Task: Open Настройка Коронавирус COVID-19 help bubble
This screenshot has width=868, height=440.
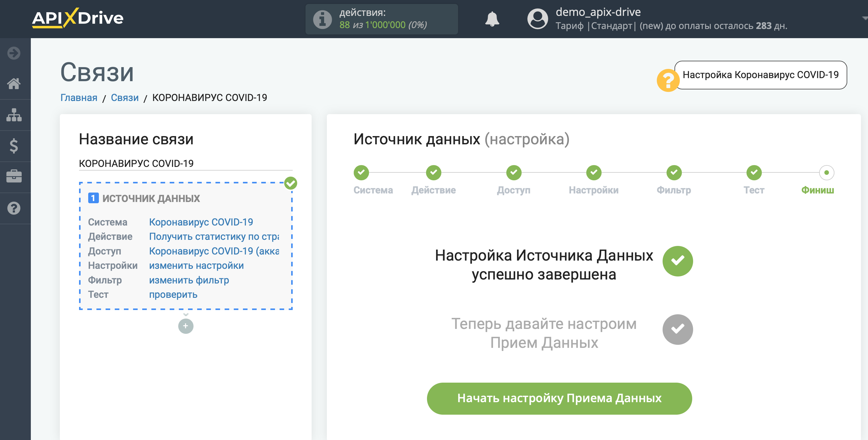Action: [761, 75]
